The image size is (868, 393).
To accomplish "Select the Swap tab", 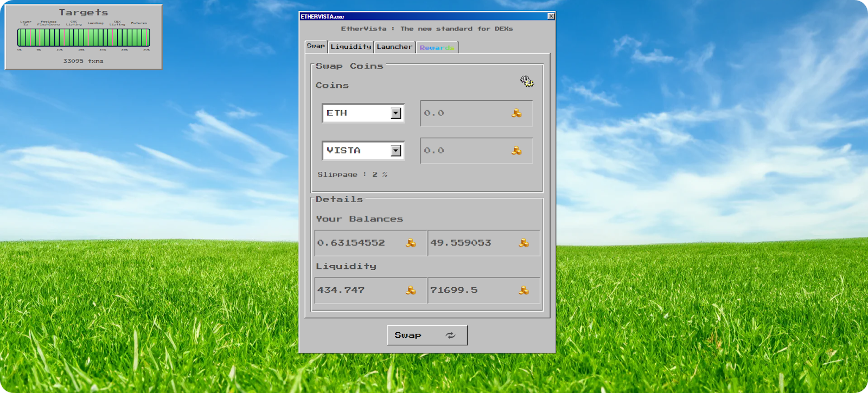I will 316,47.
